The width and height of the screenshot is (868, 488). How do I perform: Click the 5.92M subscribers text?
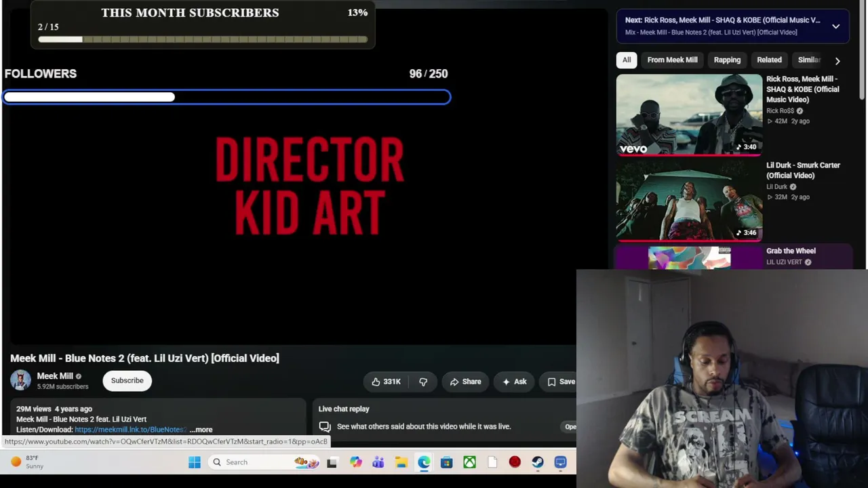[62, 387]
